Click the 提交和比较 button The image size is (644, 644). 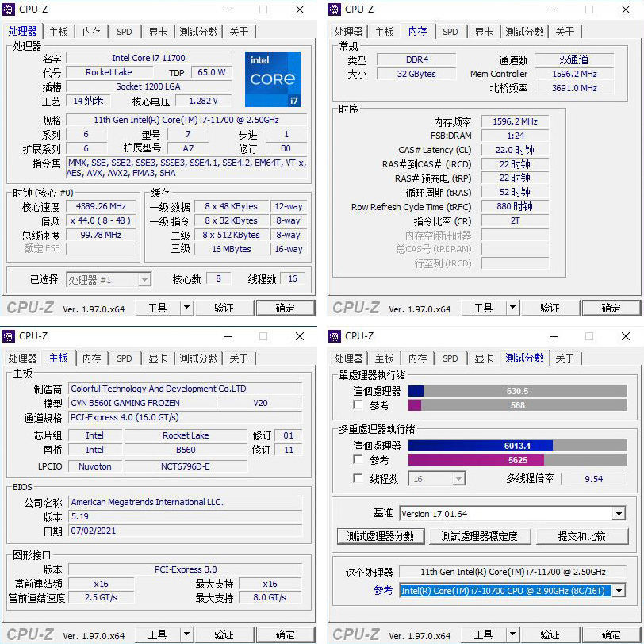[583, 536]
